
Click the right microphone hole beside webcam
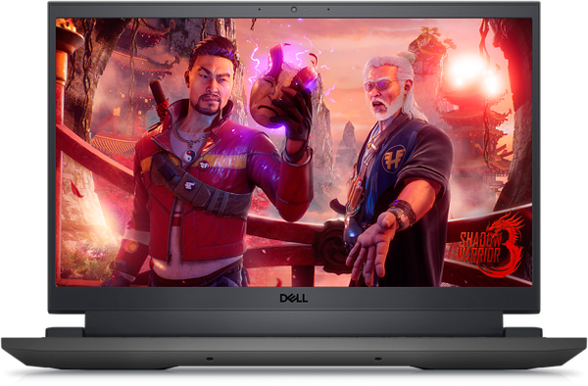(x=328, y=10)
